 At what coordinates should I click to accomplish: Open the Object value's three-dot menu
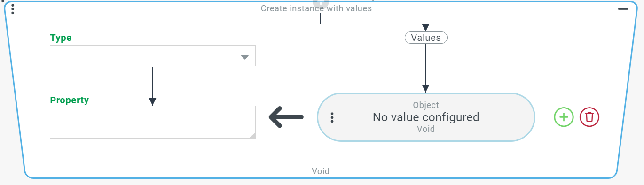332,117
